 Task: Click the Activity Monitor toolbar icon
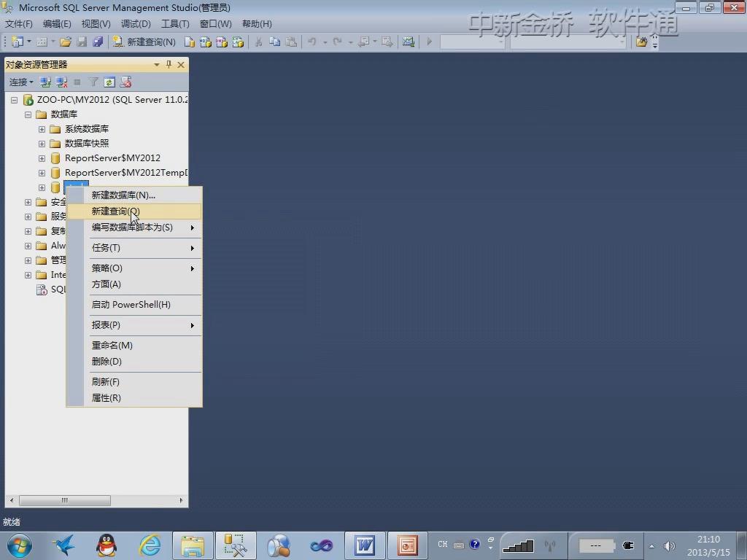(409, 42)
